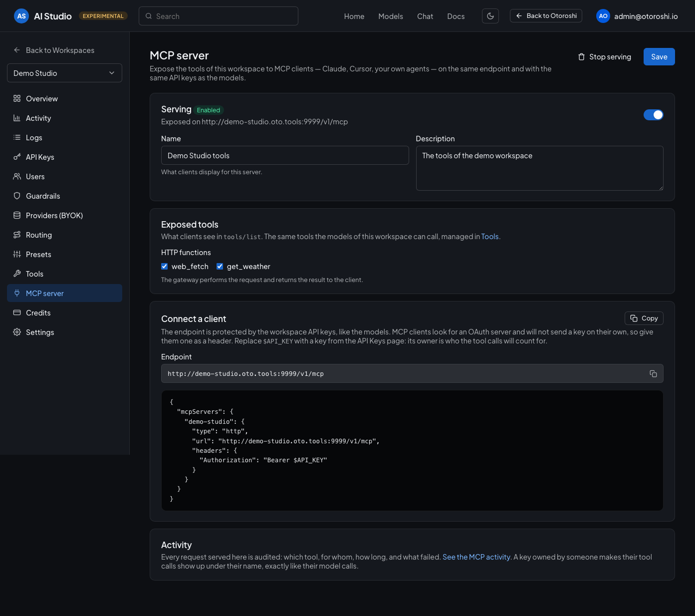Open Chat in top navigation
The height and width of the screenshot is (616, 695).
[425, 16]
